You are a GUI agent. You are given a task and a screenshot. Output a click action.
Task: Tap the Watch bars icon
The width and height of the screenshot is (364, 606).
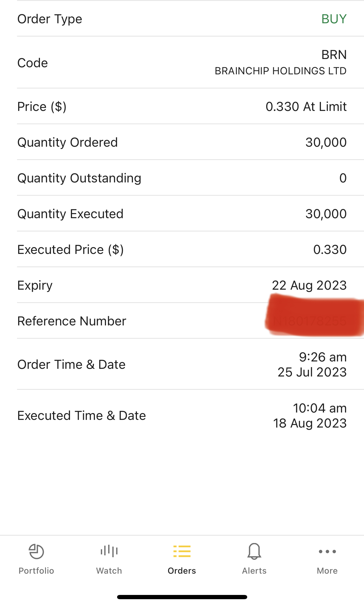(x=109, y=551)
